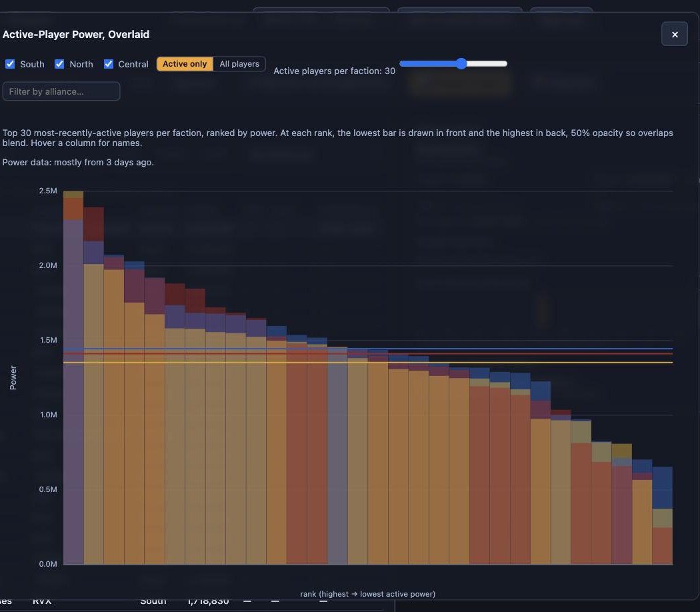Click the 'Active players per faction: 30' label
Screen dimensions: 700x612
(334, 71)
